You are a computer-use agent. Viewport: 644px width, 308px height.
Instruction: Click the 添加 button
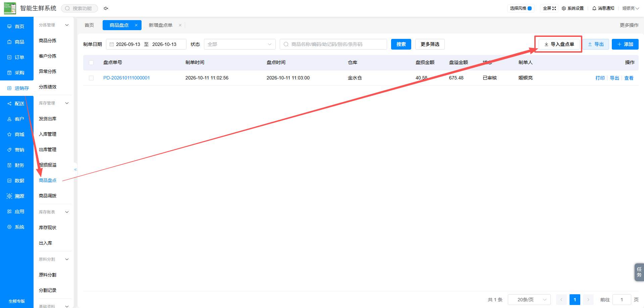pos(625,44)
